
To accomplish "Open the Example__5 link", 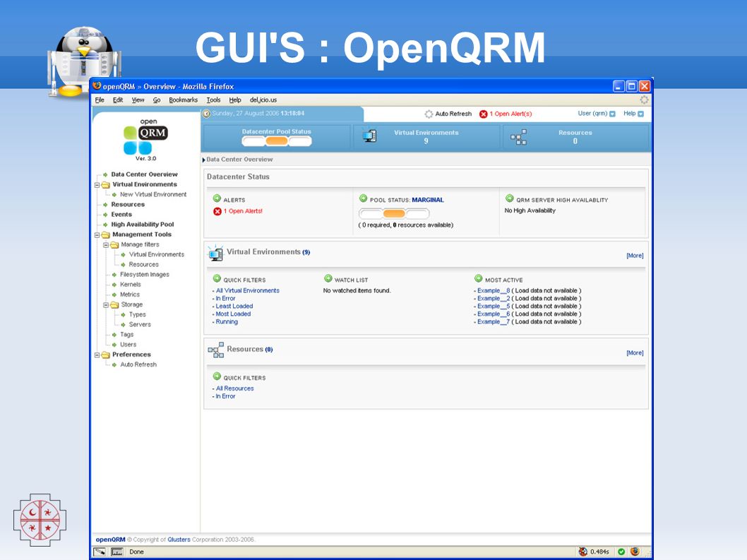I will (x=494, y=306).
